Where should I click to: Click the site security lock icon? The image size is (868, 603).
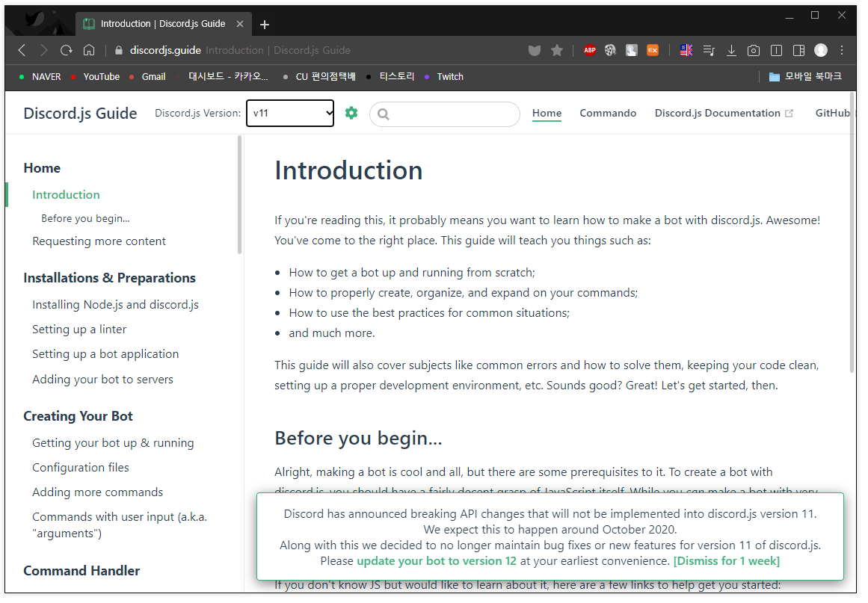118,50
